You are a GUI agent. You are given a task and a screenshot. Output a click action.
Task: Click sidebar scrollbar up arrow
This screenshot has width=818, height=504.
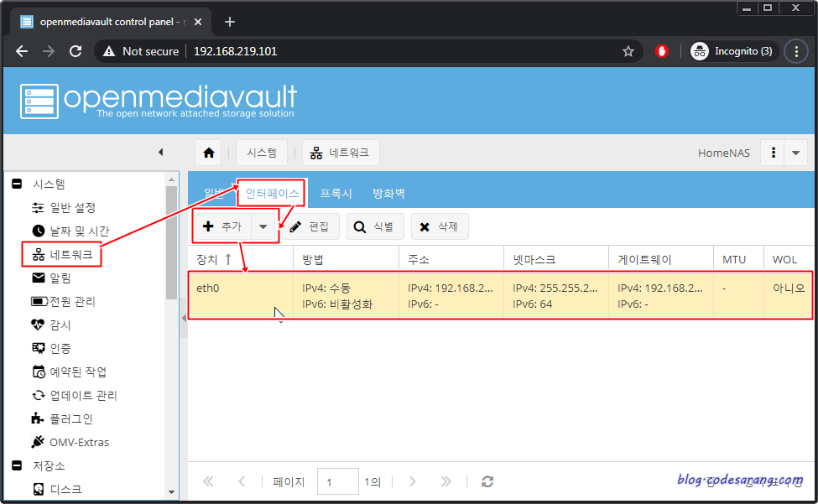click(x=172, y=179)
